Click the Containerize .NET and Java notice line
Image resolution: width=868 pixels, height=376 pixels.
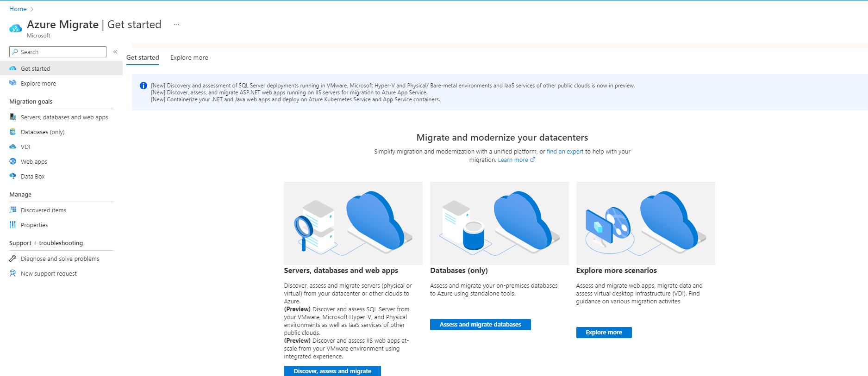[x=295, y=99]
